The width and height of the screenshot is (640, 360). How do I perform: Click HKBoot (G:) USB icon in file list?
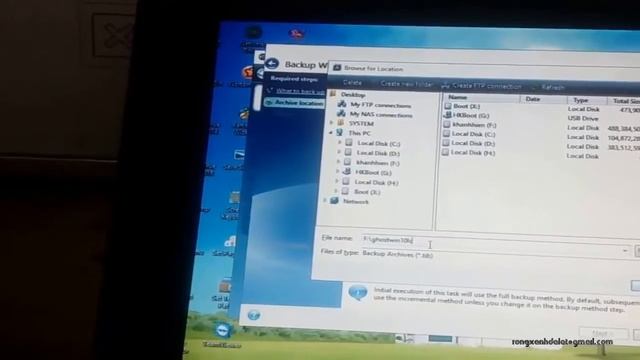447,115
